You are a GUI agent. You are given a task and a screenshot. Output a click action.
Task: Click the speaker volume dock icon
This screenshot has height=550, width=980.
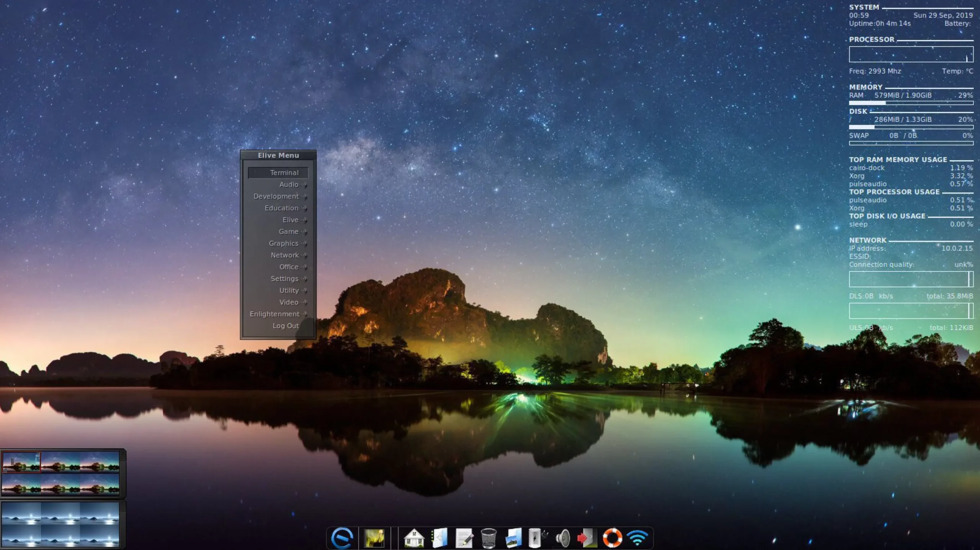(562, 538)
